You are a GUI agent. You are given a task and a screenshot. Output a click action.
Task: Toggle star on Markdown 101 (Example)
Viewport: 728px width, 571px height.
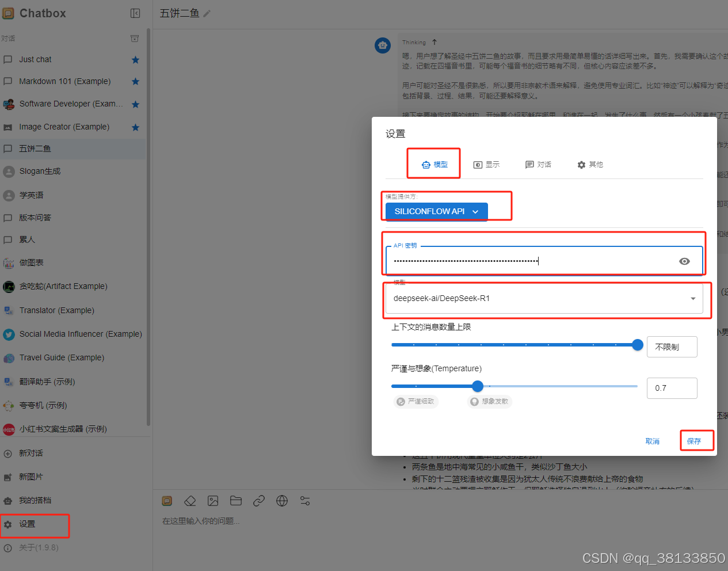(135, 82)
